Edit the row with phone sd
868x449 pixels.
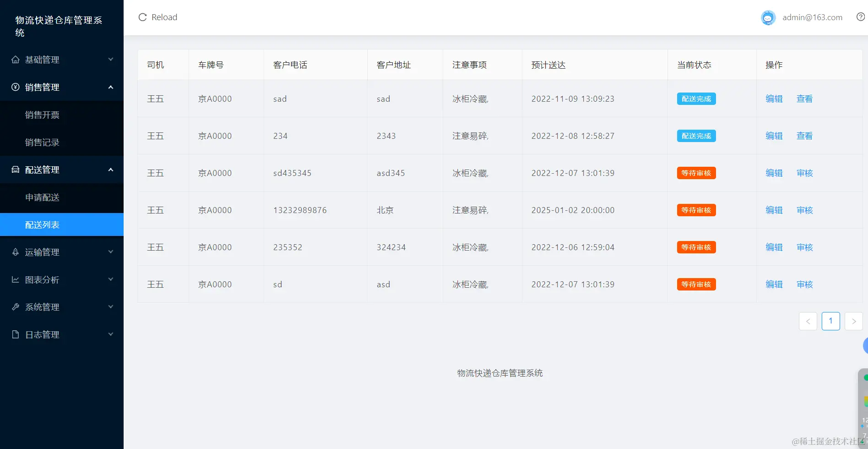tap(774, 284)
